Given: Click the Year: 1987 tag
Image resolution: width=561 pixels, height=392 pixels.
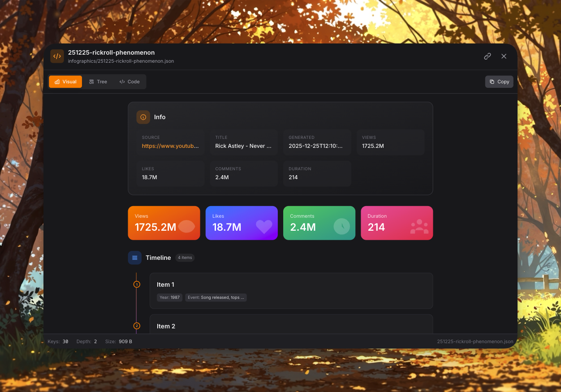Looking at the screenshot, I should 170,297.
